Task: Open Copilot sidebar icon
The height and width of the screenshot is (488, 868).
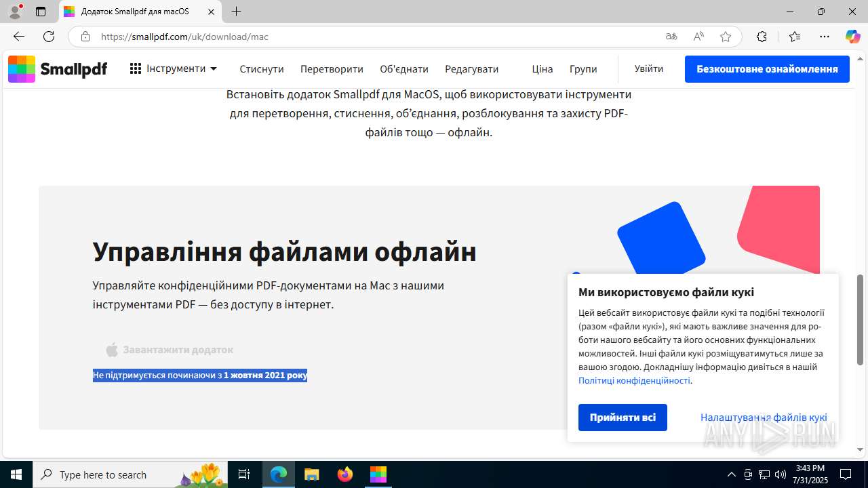Action: (x=852, y=37)
